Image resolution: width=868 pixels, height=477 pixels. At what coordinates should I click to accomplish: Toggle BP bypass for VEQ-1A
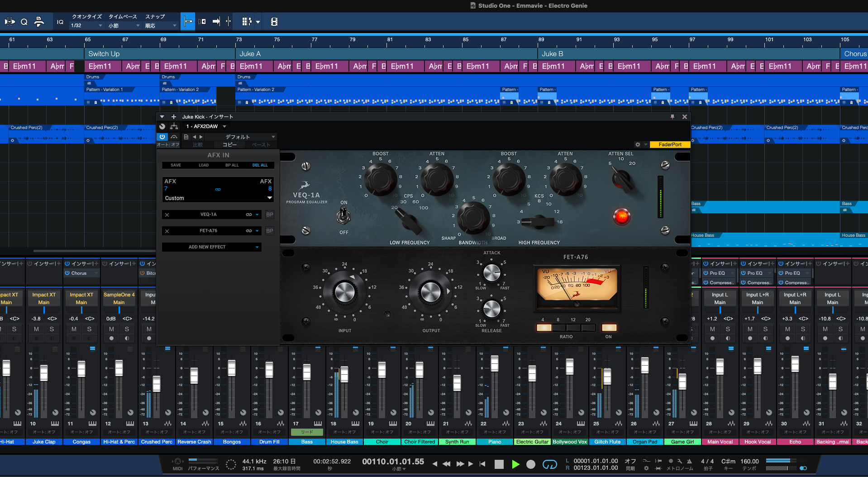coord(270,215)
